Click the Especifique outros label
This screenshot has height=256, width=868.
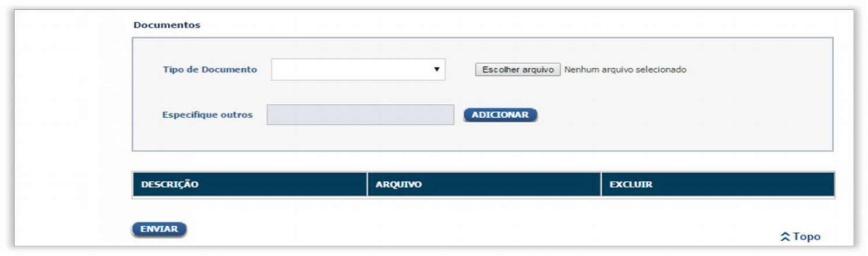[207, 115]
